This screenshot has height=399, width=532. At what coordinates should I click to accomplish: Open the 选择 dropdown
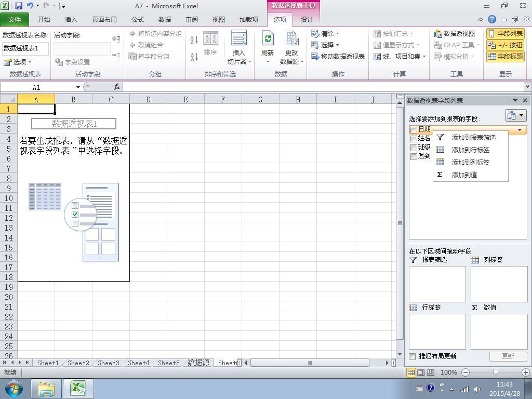325,45
